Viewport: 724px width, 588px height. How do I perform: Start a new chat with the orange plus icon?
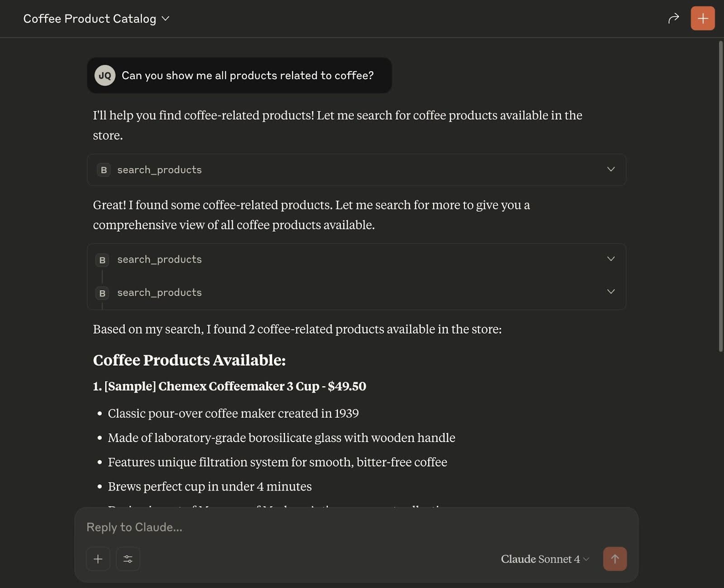click(703, 18)
